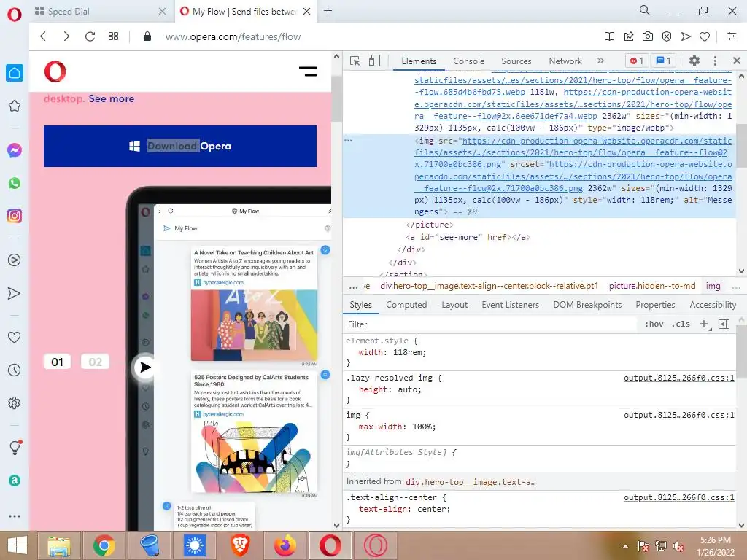Image resolution: width=747 pixels, height=560 pixels.
Task: Toggle the device toolbar in DevTools
Action: coord(374,61)
